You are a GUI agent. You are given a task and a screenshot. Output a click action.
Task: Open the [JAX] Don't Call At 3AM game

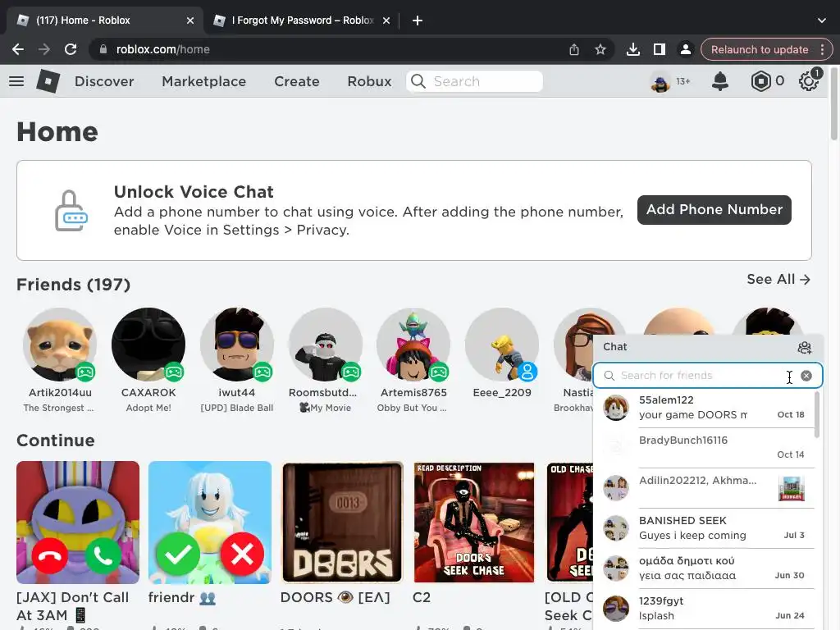tap(78, 523)
